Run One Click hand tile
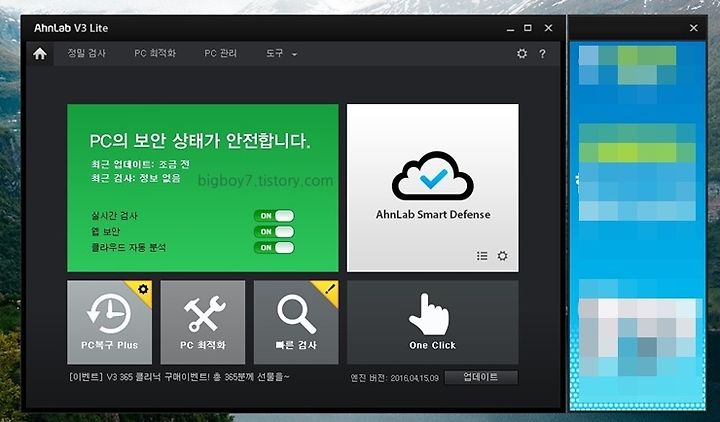This screenshot has height=422, width=720. pyautogui.click(x=433, y=322)
